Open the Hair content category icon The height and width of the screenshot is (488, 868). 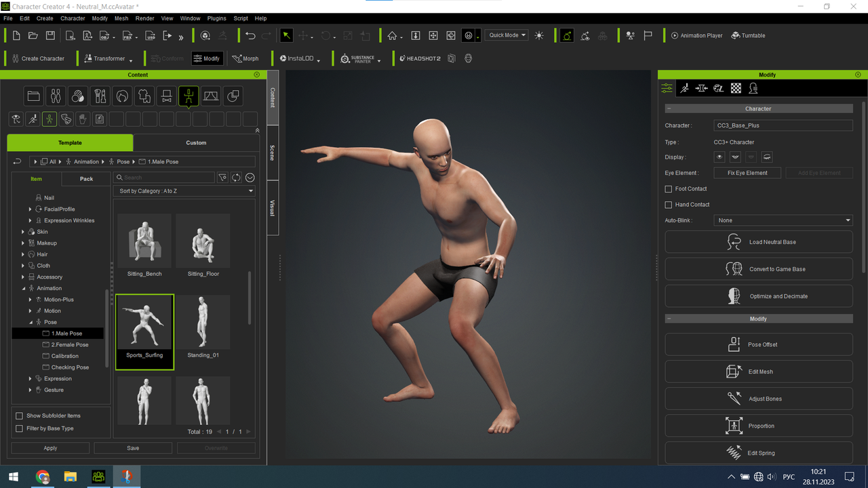coord(122,96)
